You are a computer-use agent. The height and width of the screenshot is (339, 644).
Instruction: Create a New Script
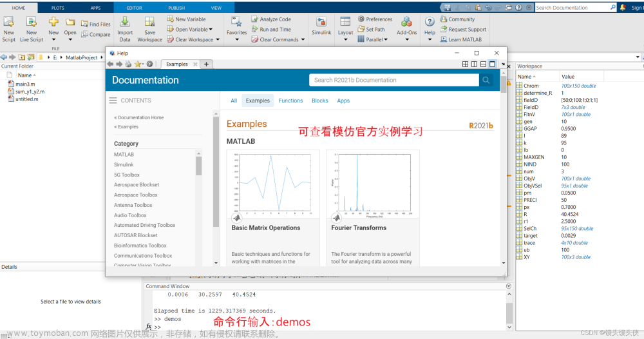point(8,29)
